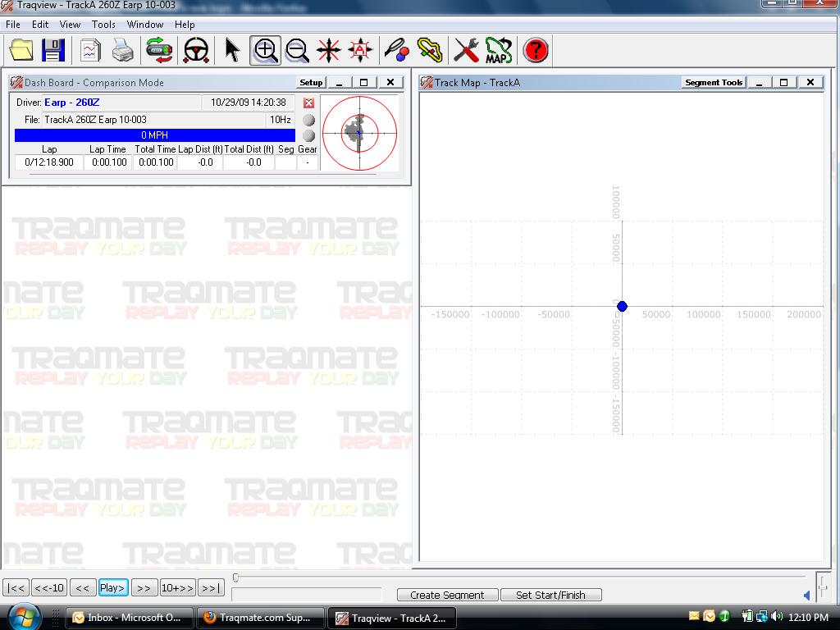Click the yellow track segment icon
Screen dimensions: 840x630
[430, 50]
